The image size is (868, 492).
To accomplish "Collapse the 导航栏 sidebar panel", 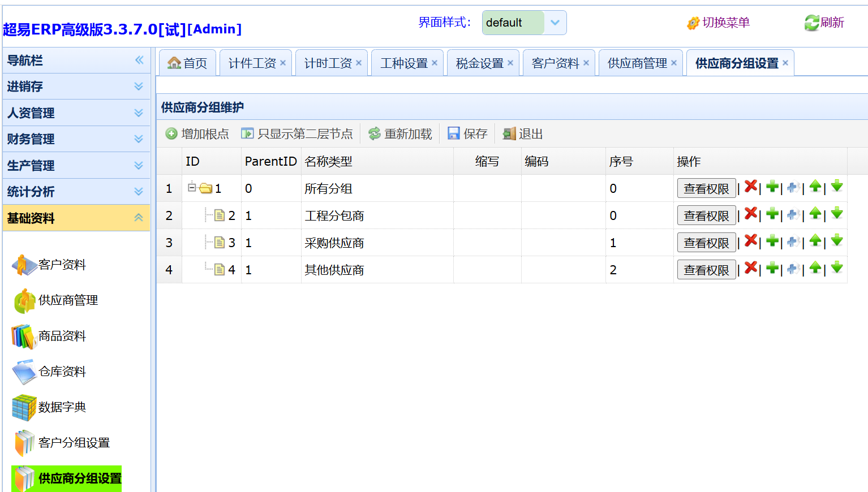I will pos(139,60).
